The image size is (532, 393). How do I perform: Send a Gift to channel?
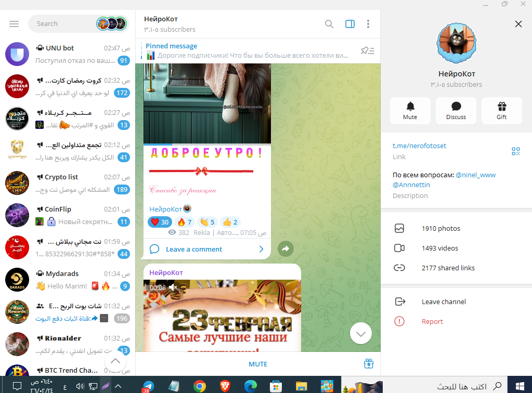point(502,111)
